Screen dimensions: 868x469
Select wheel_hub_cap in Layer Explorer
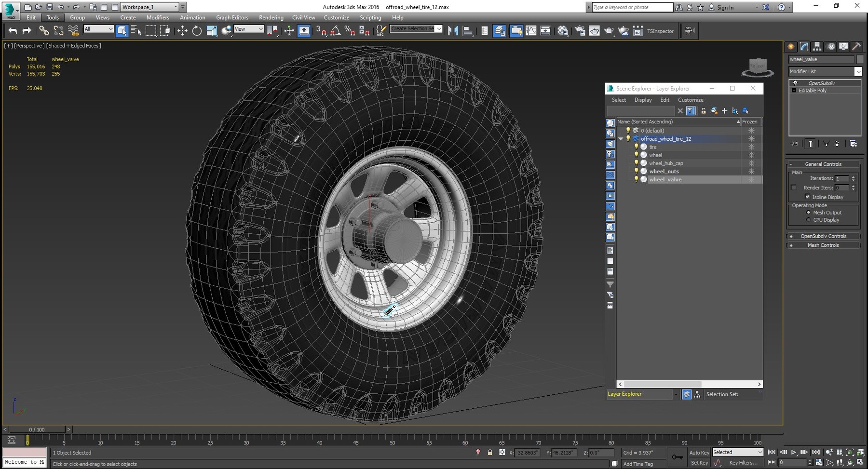click(x=665, y=163)
